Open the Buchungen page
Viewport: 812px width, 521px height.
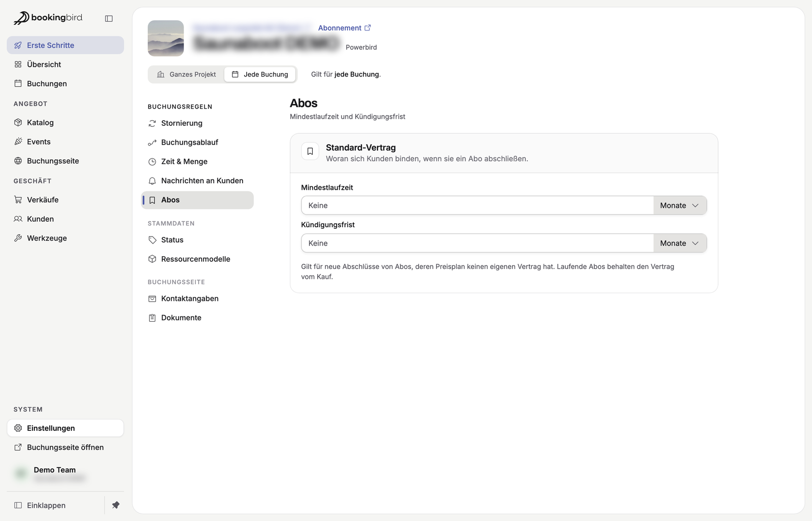(x=65, y=84)
